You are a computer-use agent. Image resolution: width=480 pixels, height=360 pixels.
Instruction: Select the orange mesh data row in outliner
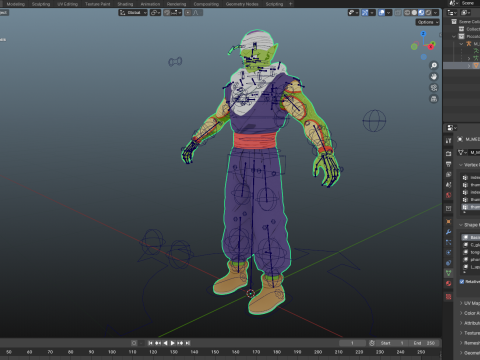coord(462,66)
